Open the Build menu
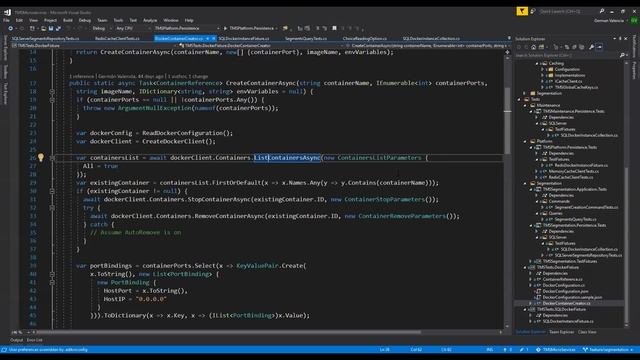The image size is (640, 360). tap(68, 20)
